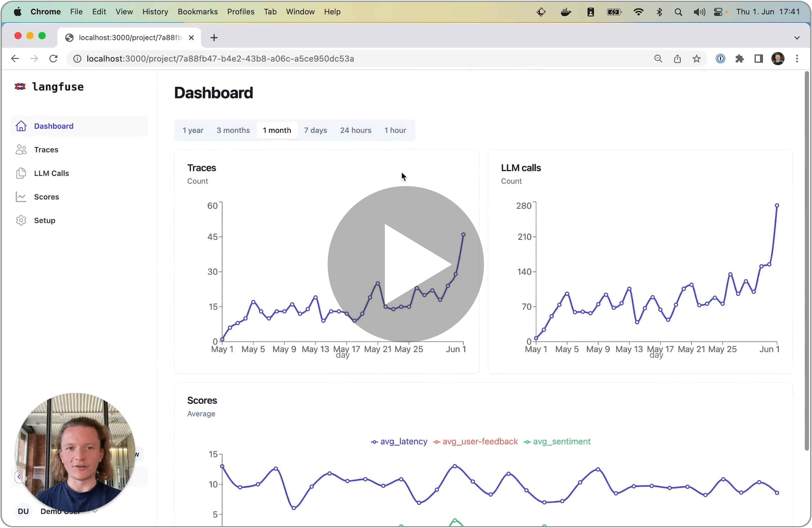The height and width of the screenshot is (528, 812).
Task: Click the Scores chart icon in sidebar
Action: point(21,197)
